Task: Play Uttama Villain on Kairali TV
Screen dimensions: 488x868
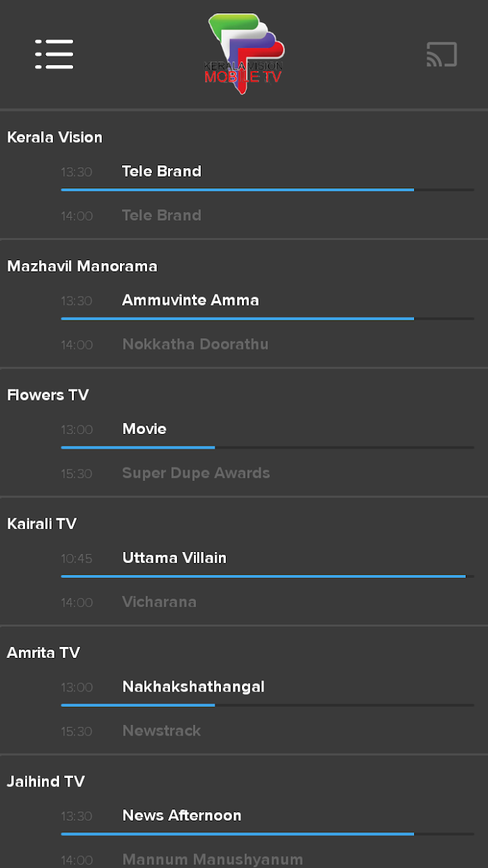Action: click(x=174, y=558)
